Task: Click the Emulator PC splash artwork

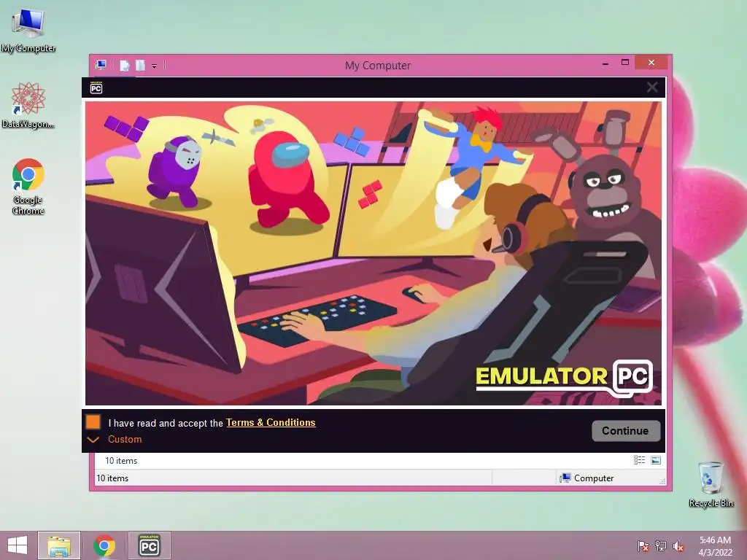Action: click(x=373, y=253)
